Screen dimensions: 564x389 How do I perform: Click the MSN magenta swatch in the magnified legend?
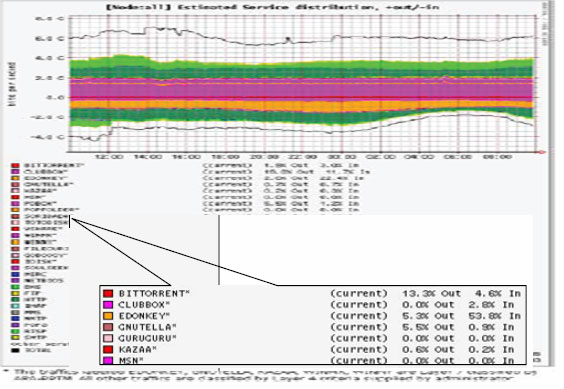[x=108, y=360]
